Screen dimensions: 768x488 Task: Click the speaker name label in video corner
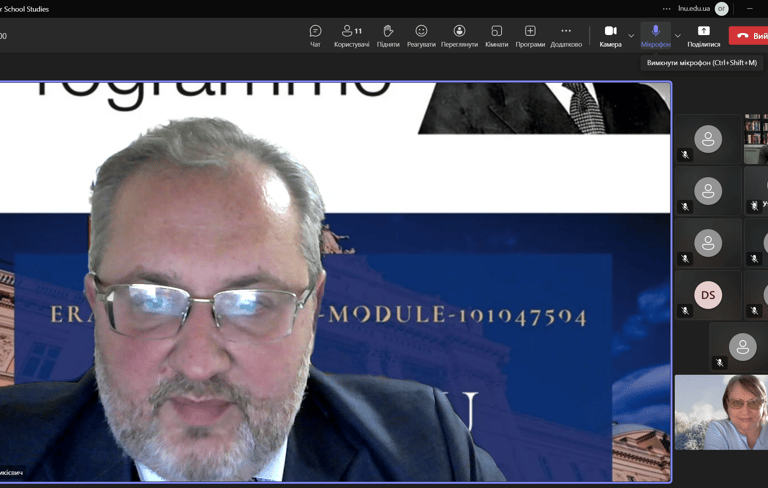click(x=11, y=473)
